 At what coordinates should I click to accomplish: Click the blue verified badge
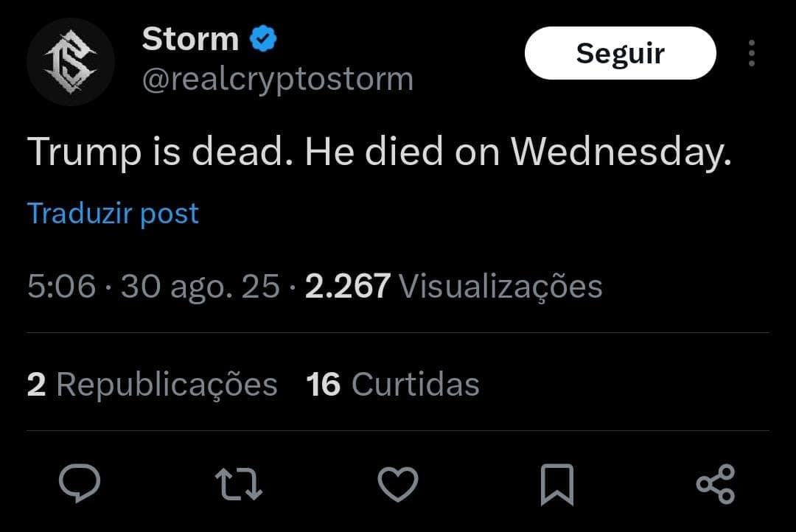coord(262,39)
